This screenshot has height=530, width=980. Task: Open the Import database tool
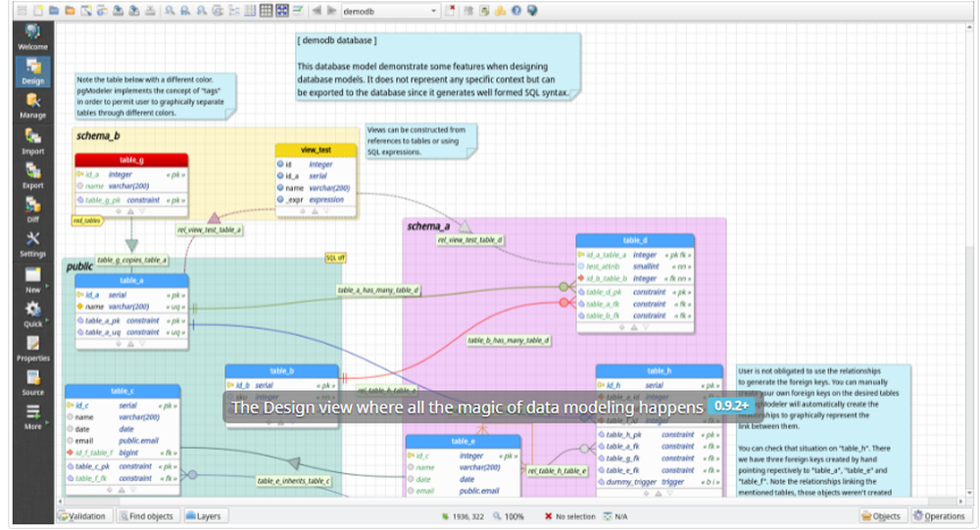[33, 142]
